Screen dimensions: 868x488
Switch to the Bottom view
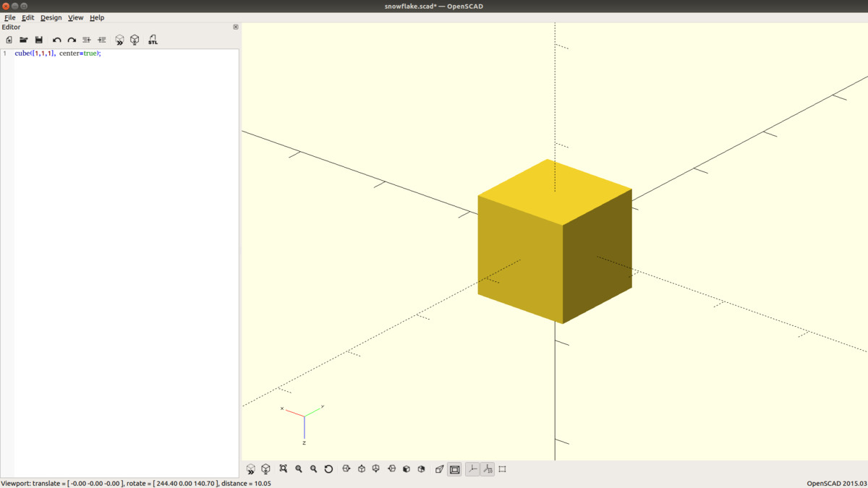[376, 469]
